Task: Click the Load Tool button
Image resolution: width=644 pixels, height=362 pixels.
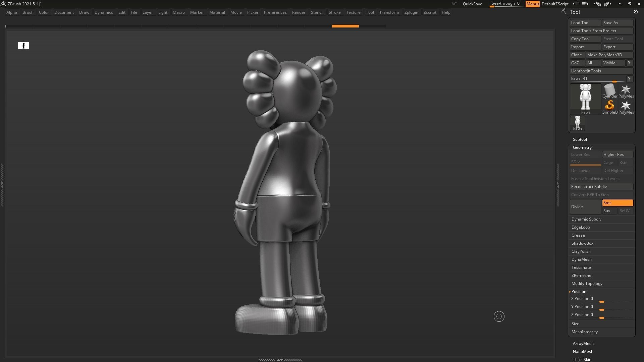Action: (x=585, y=23)
